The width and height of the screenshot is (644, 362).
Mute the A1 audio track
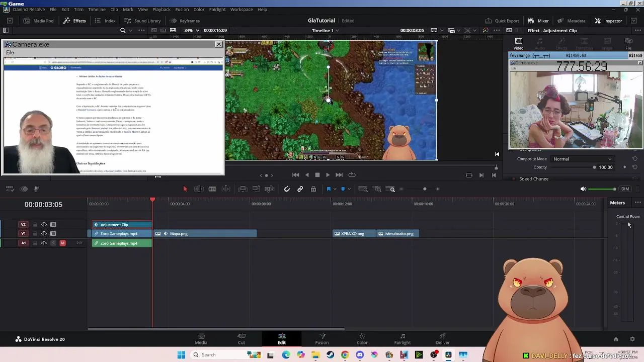click(x=62, y=243)
